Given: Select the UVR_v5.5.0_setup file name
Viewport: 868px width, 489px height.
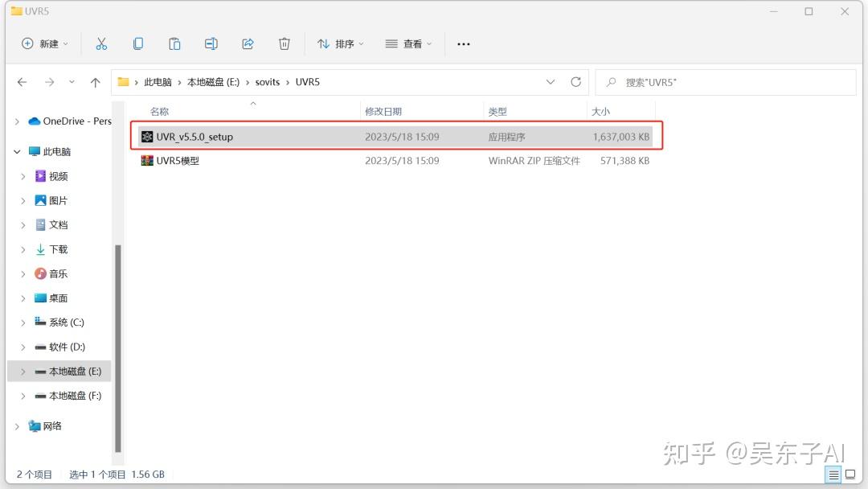Looking at the screenshot, I should tap(194, 137).
